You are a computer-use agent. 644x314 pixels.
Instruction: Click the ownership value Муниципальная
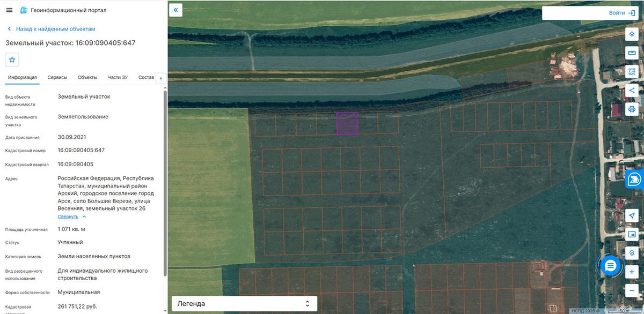point(79,293)
